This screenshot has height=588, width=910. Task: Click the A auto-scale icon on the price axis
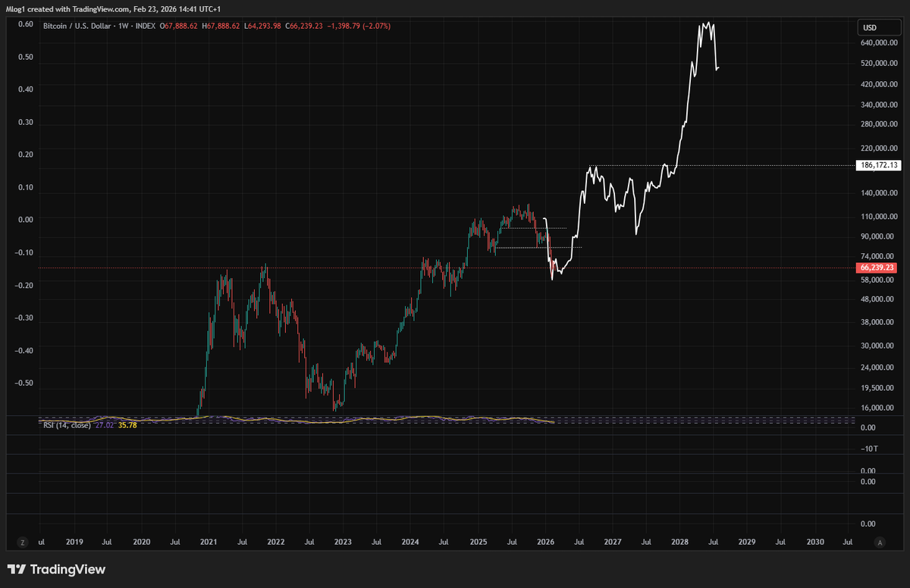(x=879, y=543)
